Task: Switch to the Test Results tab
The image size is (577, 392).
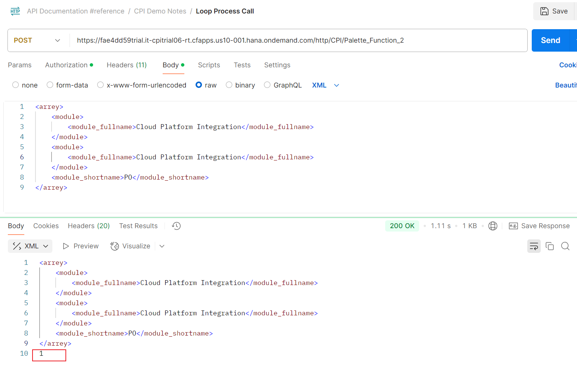Action: click(x=138, y=226)
